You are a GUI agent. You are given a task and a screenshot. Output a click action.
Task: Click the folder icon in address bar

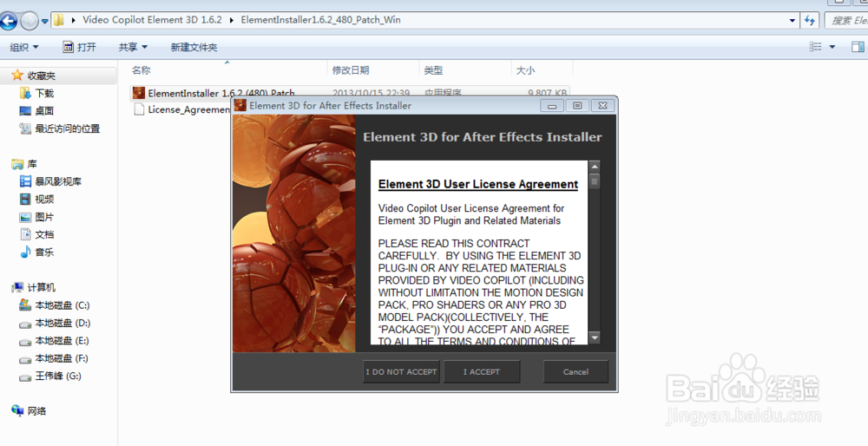59,21
